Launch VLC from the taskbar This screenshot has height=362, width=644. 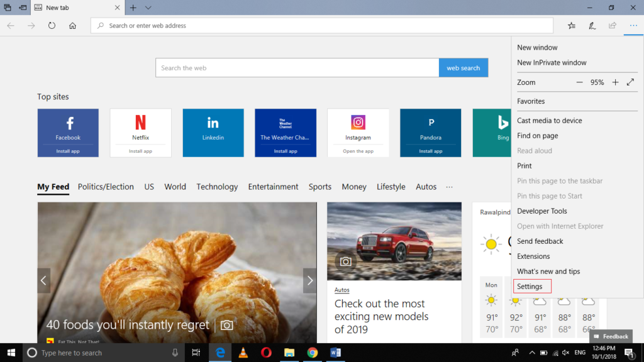coord(243,353)
